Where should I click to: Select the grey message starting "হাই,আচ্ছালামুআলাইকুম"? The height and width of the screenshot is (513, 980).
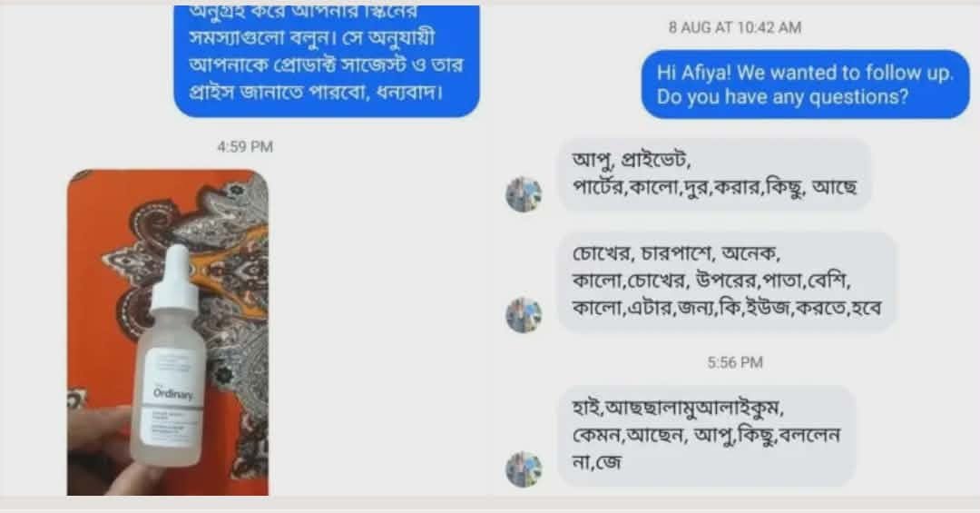[x=706, y=436]
